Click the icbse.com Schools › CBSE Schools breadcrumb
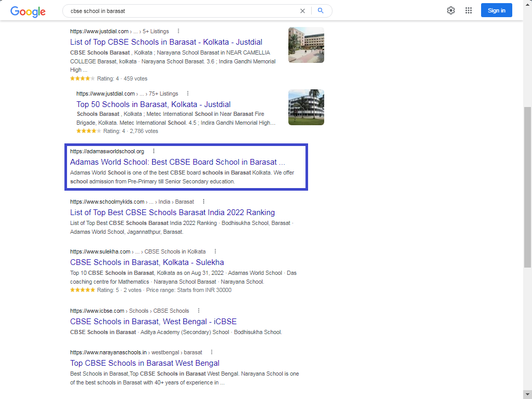The height and width of the screenshot is (399, 532). pos(129,311)
